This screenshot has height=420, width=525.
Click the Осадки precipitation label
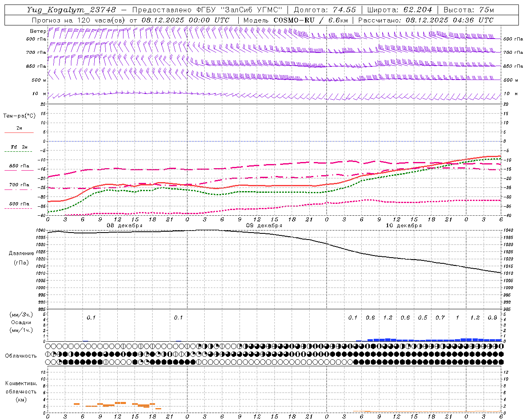pos(21,322)
